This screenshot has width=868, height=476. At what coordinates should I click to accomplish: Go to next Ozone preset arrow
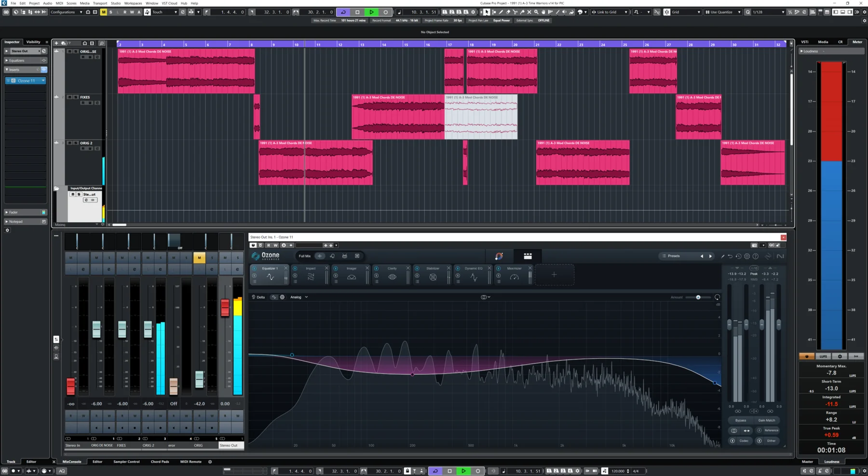pyautogui.click(x=710, y=256)
